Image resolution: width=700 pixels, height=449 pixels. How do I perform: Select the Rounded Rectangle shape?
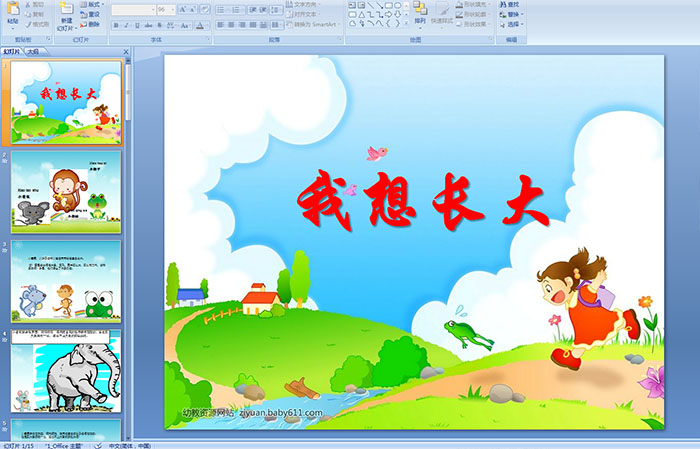(352, 15)
